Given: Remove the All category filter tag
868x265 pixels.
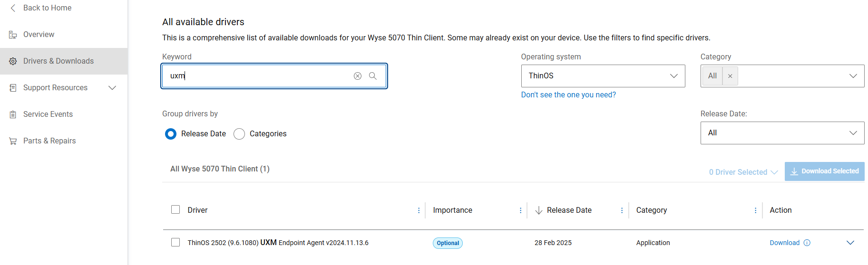Looking at the screenshot, I should (730, 76).
